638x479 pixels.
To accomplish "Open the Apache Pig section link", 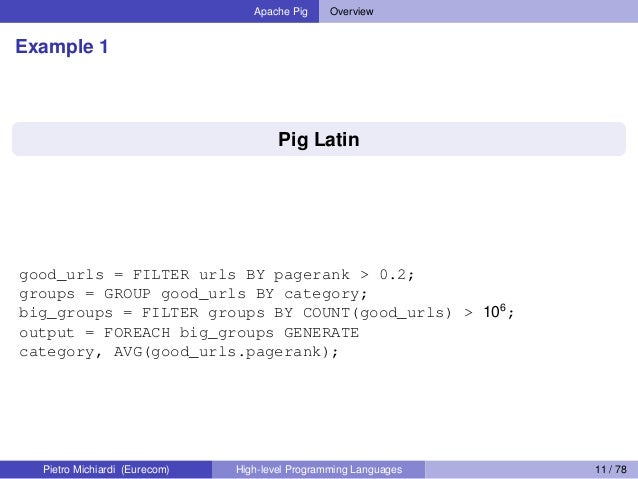I will 280,11.
